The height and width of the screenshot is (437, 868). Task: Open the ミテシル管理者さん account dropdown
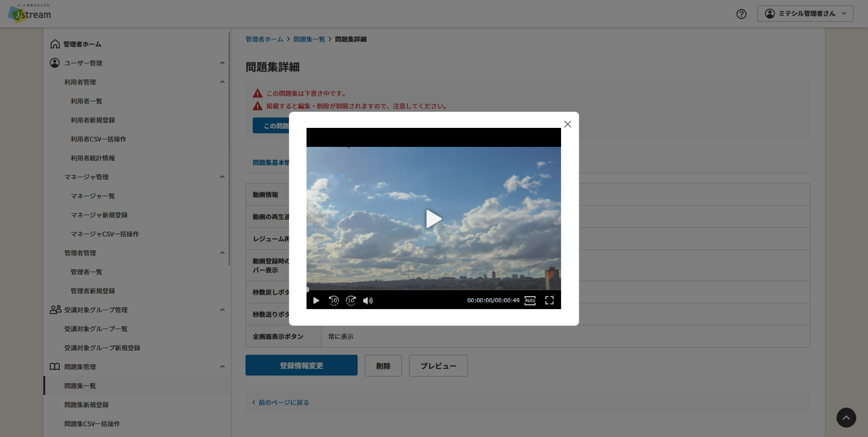[x=805, y=14]
